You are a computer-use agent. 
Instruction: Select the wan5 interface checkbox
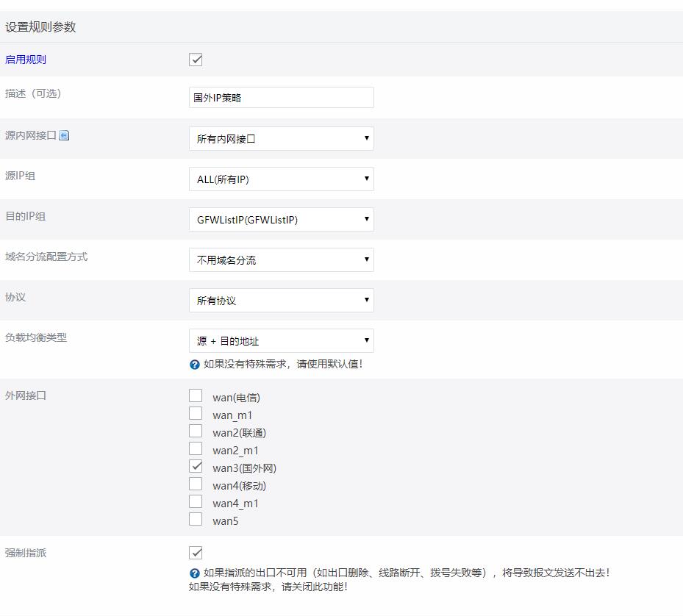[196, 519]
